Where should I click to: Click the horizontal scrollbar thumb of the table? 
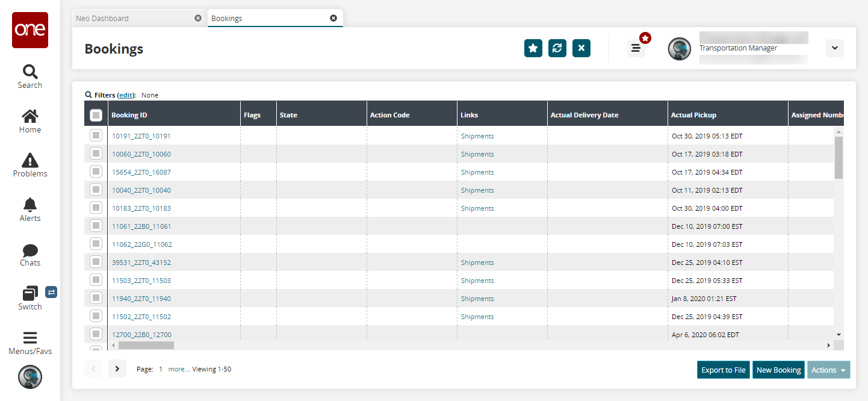coord(146,345)
